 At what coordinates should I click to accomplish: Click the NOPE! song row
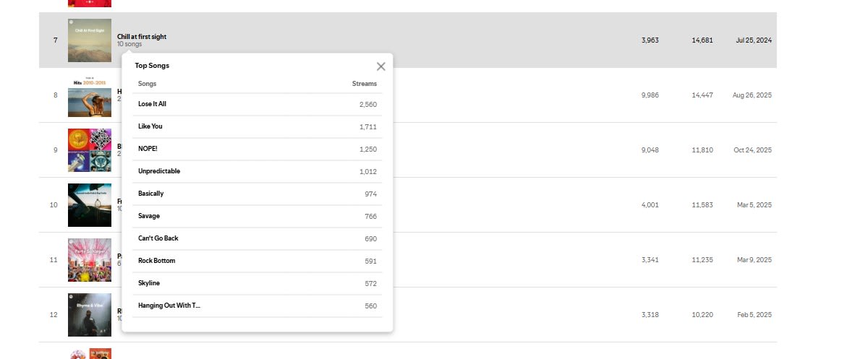tap(148, 149)
